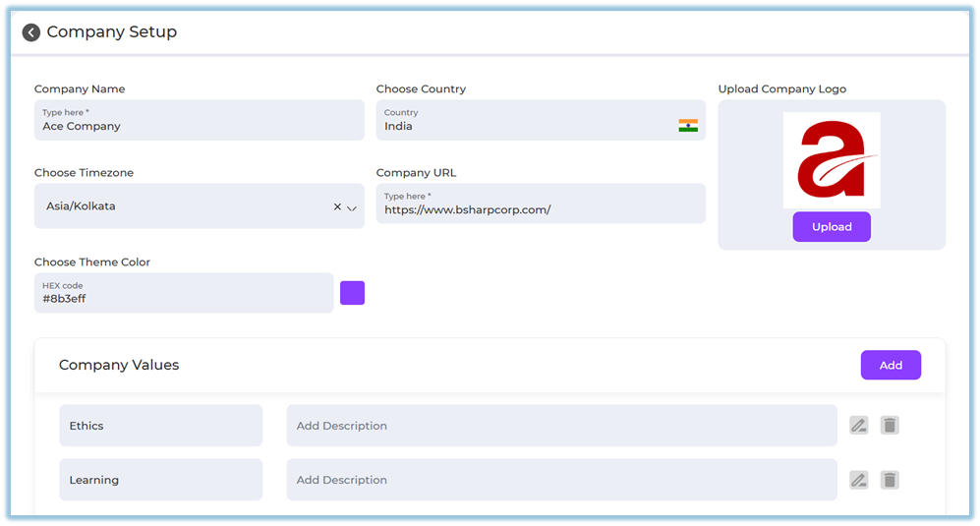This screenshot has height=526, width=980.
Task: Select the Learning value name field
Action: click(160, 480)
